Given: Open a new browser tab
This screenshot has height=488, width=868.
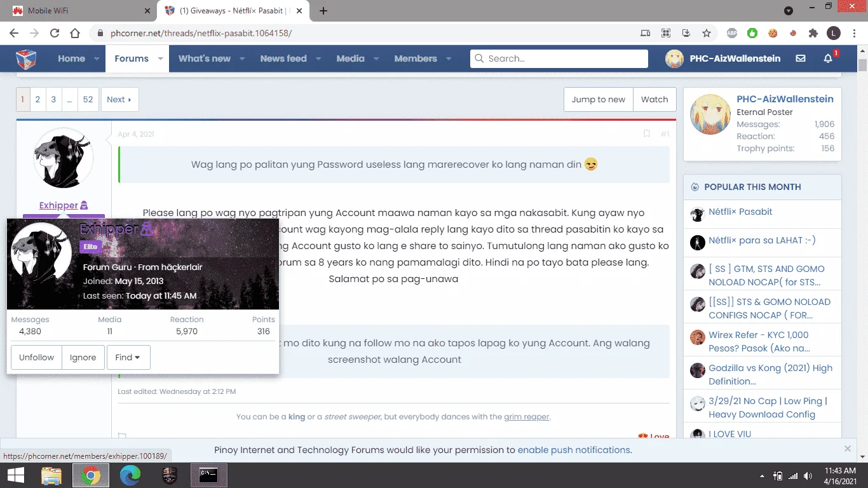Looking at the screenshot, I should 323,11.
